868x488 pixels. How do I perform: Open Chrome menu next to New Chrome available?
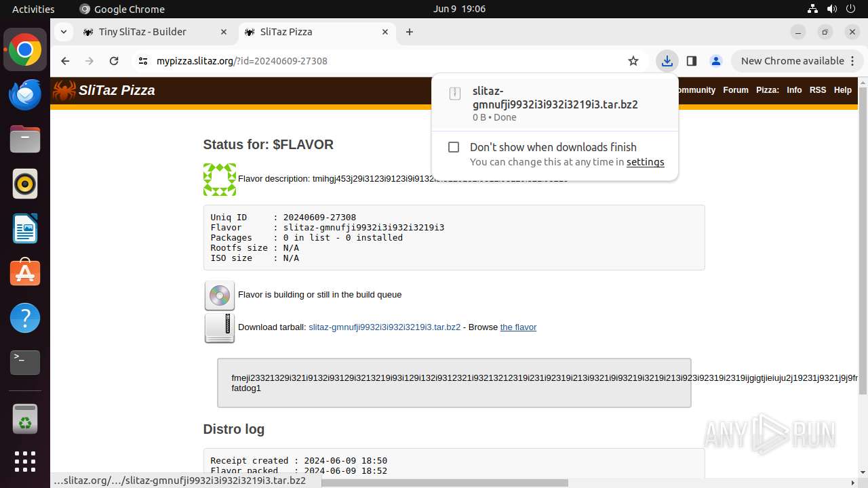click(x=852, y=61)
